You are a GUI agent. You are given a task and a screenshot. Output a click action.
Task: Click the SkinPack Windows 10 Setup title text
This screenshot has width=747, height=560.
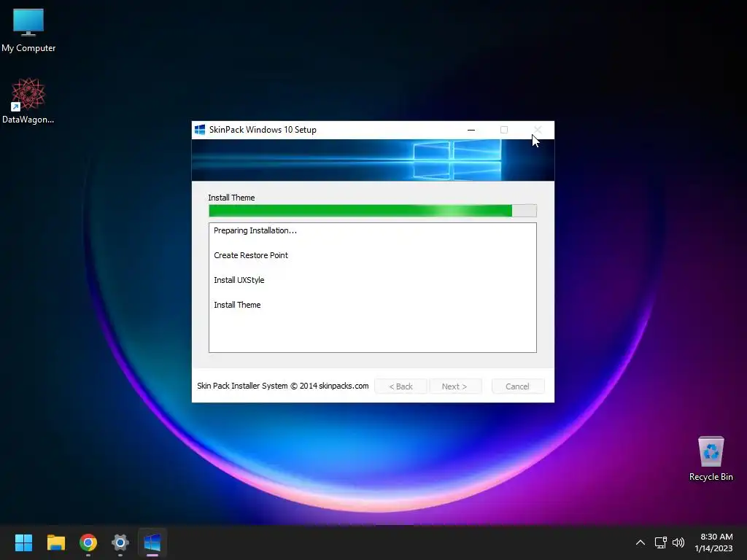[x=263, y=130]
